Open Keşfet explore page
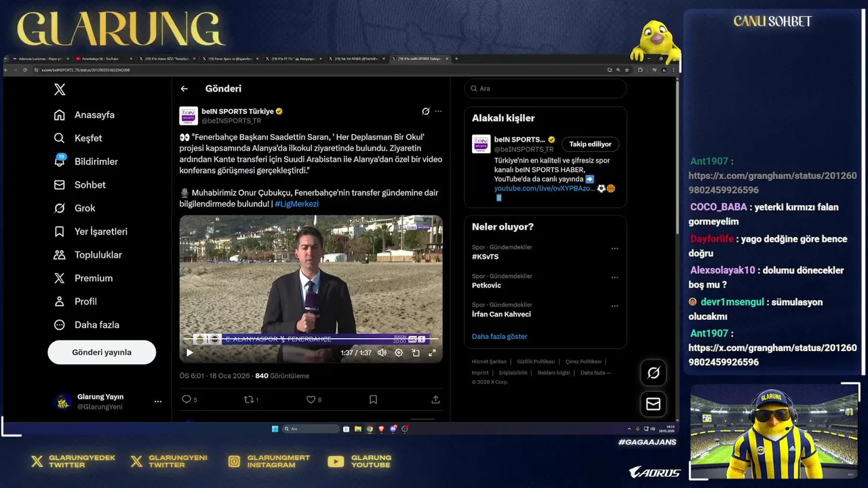 78,138
